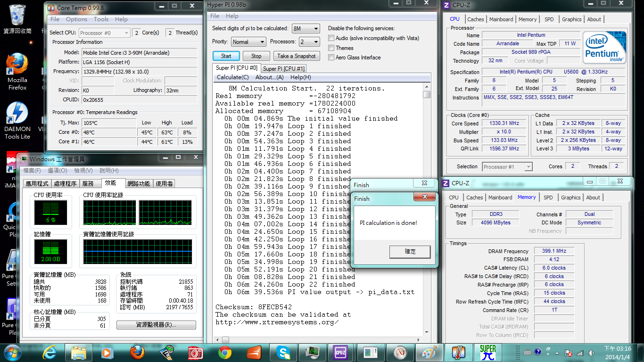Switch to Super PI taskbar icon
The width and height of the screenshot is (644, 362).
click(488, 352)
